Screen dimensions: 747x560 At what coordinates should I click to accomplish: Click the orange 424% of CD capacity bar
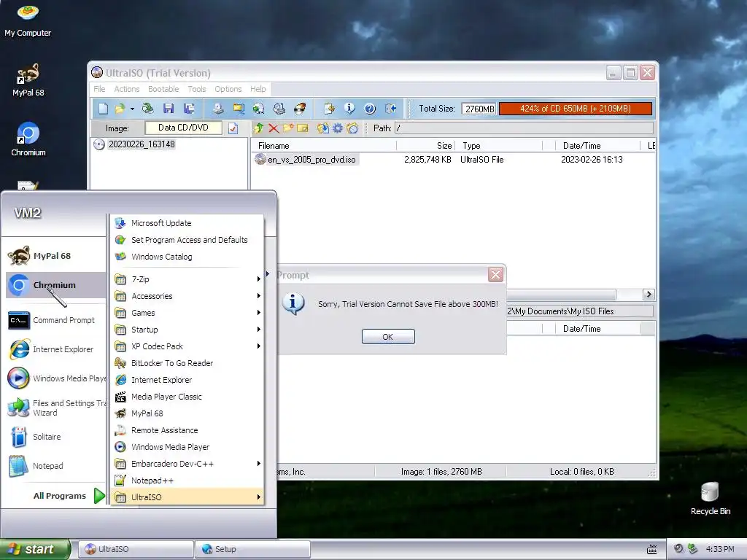576,109
